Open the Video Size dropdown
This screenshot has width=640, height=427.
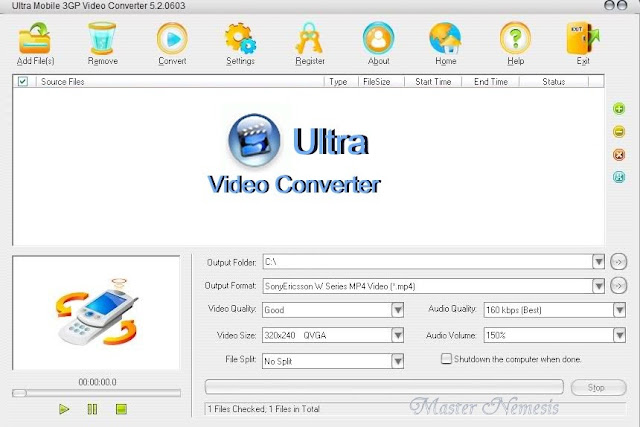click(398, 336)
